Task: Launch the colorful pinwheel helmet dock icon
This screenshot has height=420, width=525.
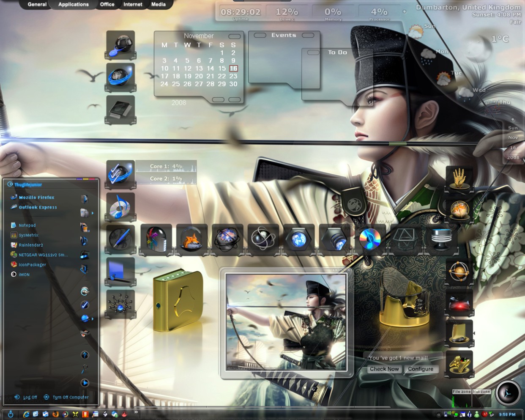Action: (x=156, y=239)
